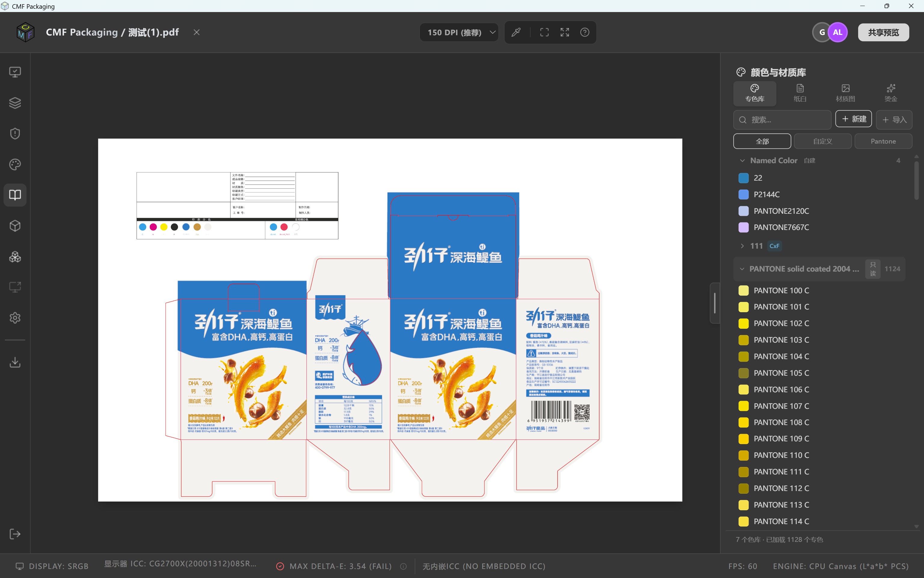
Task: Click the logout icon at sidebar bottom
Action: point(15,534)
